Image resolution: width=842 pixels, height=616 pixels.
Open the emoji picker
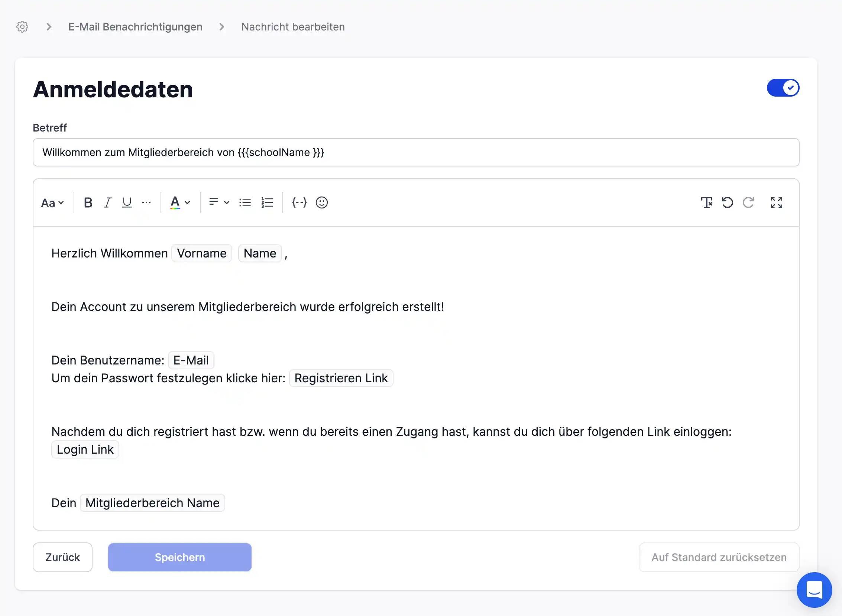click(x=321, y=202)
